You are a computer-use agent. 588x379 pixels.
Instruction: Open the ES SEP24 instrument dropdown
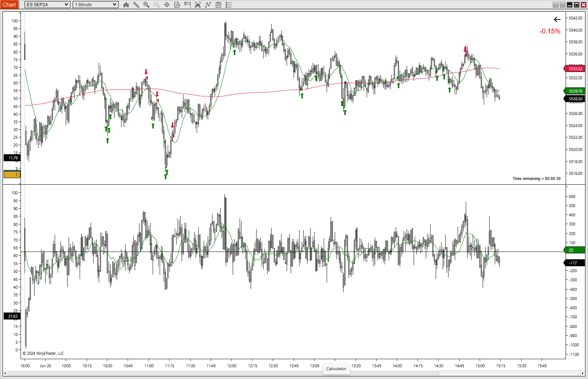(x=47, y=5)
